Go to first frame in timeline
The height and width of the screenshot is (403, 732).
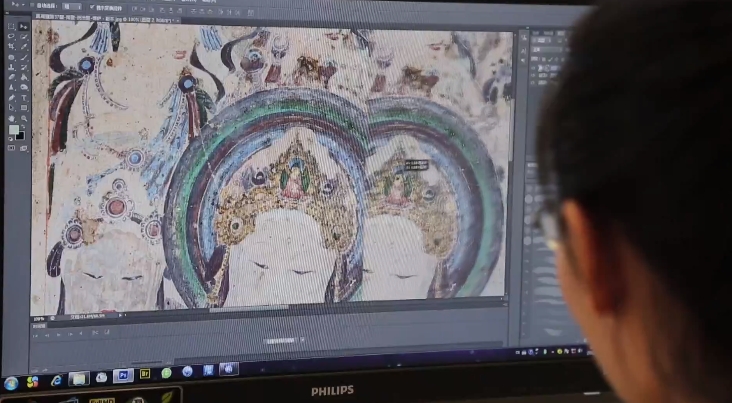click(35, 335)
